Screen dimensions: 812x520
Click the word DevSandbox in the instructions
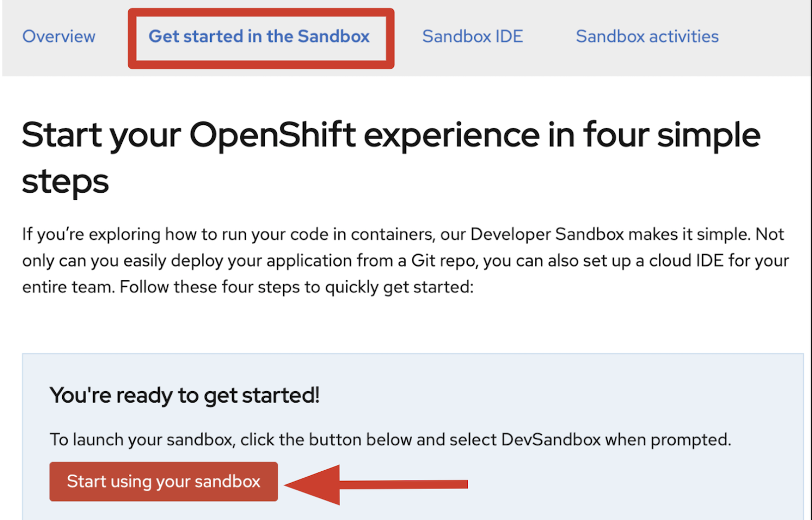(x=551, y=439)
